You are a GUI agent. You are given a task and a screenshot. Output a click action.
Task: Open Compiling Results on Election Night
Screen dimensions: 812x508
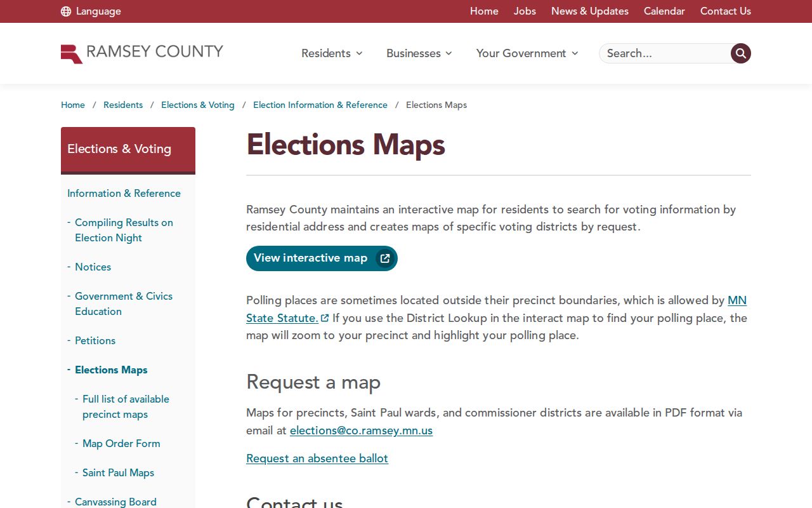(124, 231)
